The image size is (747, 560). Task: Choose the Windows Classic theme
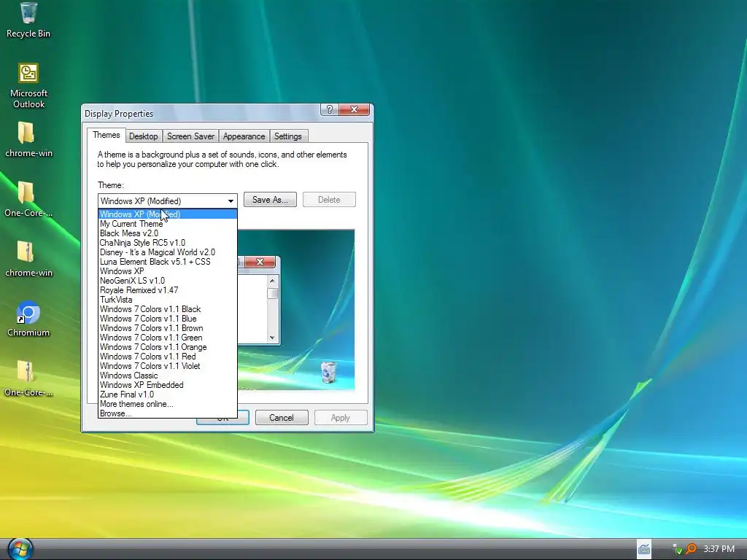click(x=168, y=376)
